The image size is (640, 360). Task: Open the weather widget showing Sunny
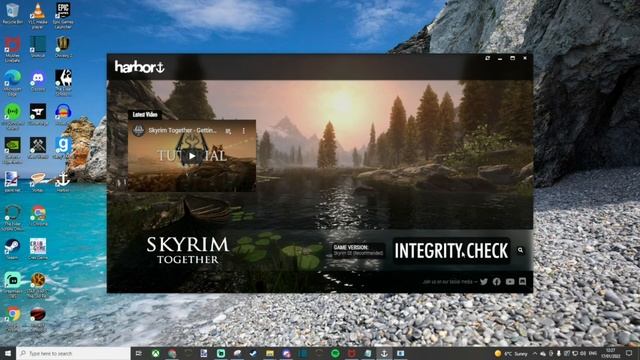[x=511, y=353]
